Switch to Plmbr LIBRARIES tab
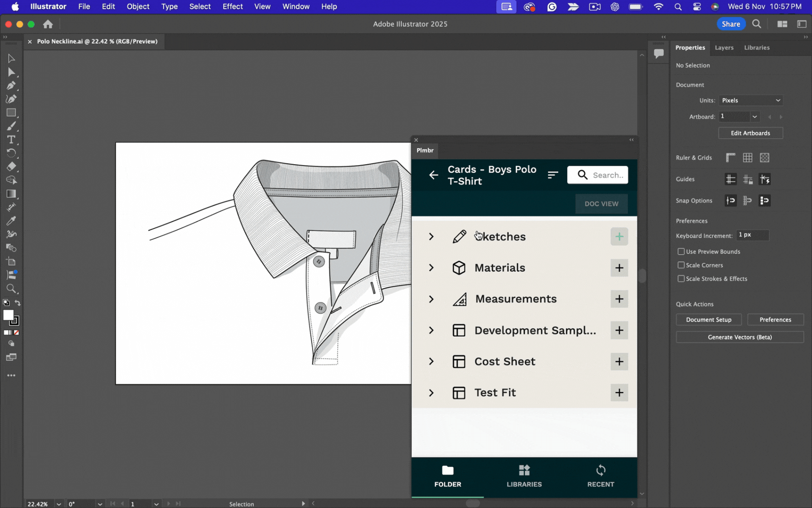Viewport: 812px width, 508px height. (524, 476)
